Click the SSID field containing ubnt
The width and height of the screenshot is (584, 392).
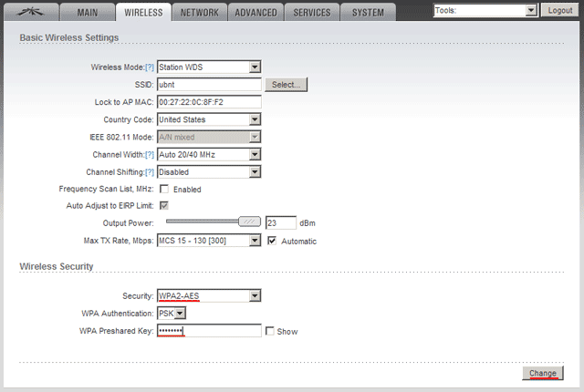tap(209, 85)
